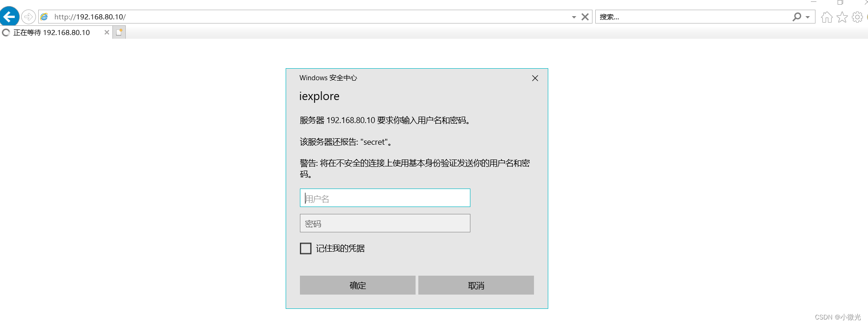Open a new tab button
The image size is (868, 325).
pos(119,32)
